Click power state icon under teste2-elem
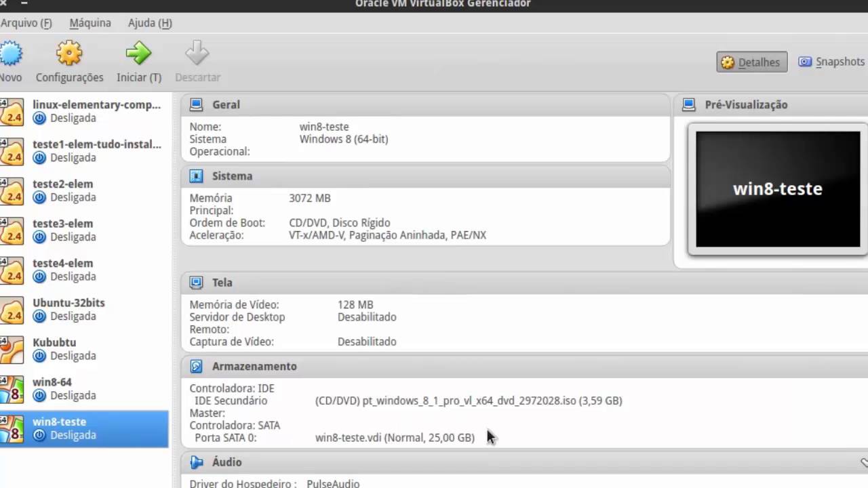The image size is (868, 488). pyautogui.click(x=39, y=197)
